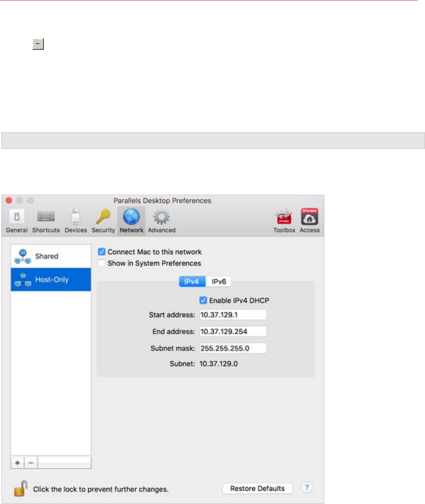Click the lock icon to prevent changes
425x504 pixels.
21,488
